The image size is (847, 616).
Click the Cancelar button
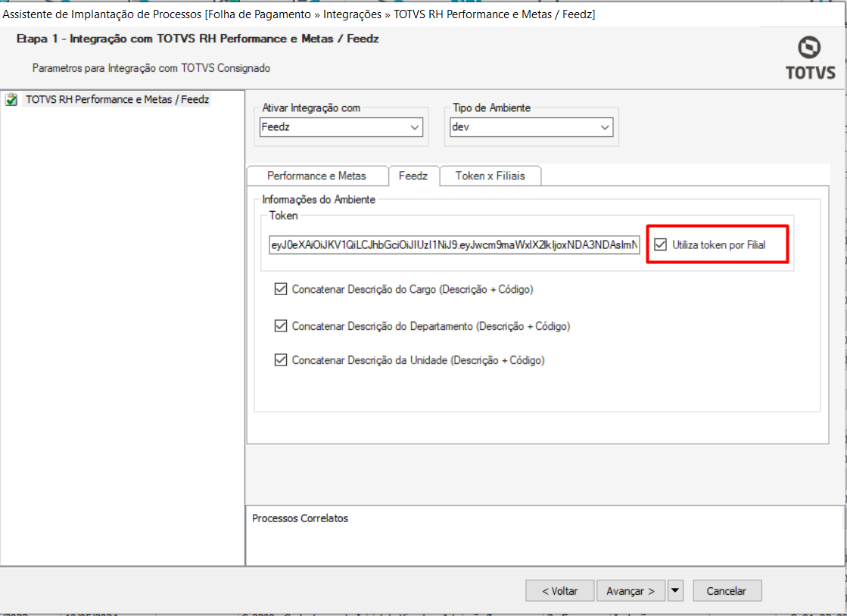point(727,590)
